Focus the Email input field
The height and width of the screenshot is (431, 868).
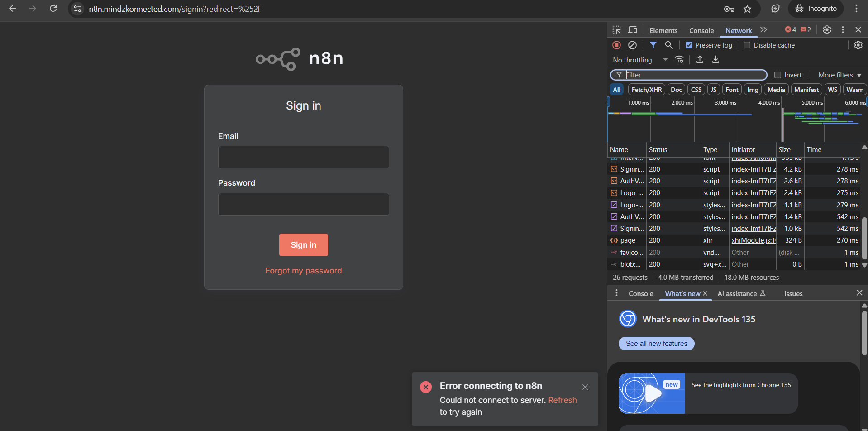coord(304,157)
